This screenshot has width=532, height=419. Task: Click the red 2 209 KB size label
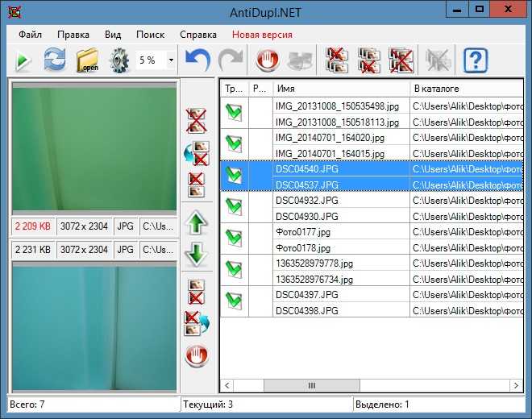point(33,226)
